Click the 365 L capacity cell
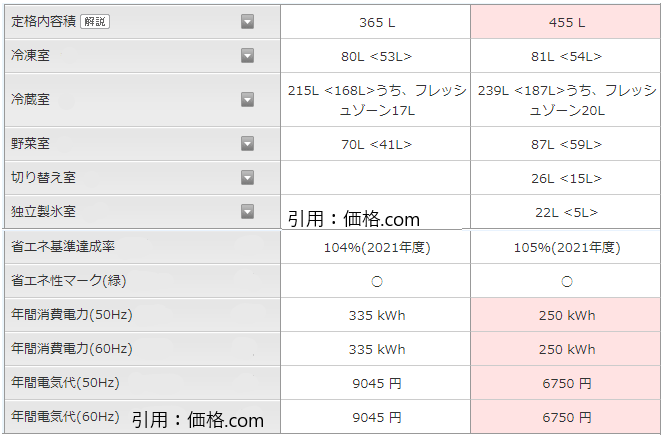Viewport: 664px width, 437px height. 375,22
